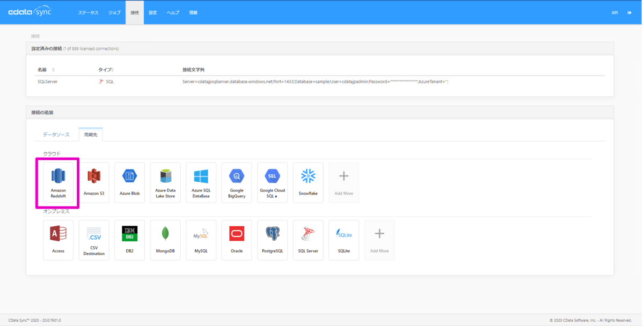Viewport: 644px width, 326px height.
Task: Click Add More in cloud section
Action: [343, 183]
